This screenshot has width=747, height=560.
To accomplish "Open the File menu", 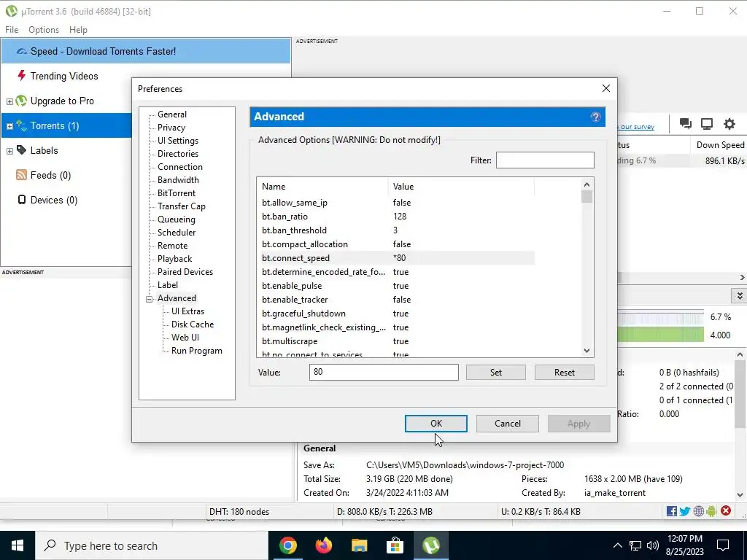I will point(12,29).
